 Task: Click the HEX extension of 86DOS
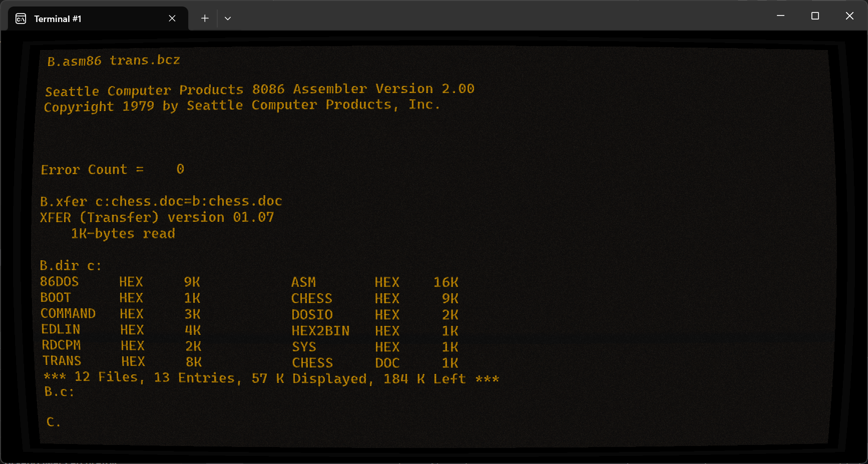(x=131, y=282)
